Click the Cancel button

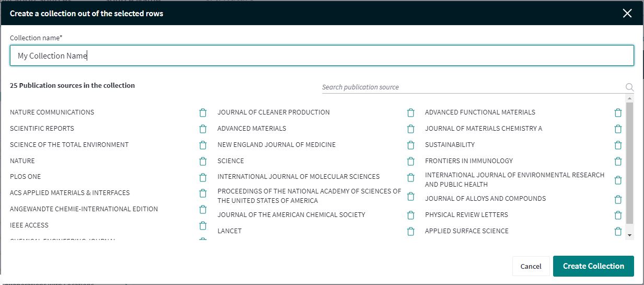tap(531, 266)
